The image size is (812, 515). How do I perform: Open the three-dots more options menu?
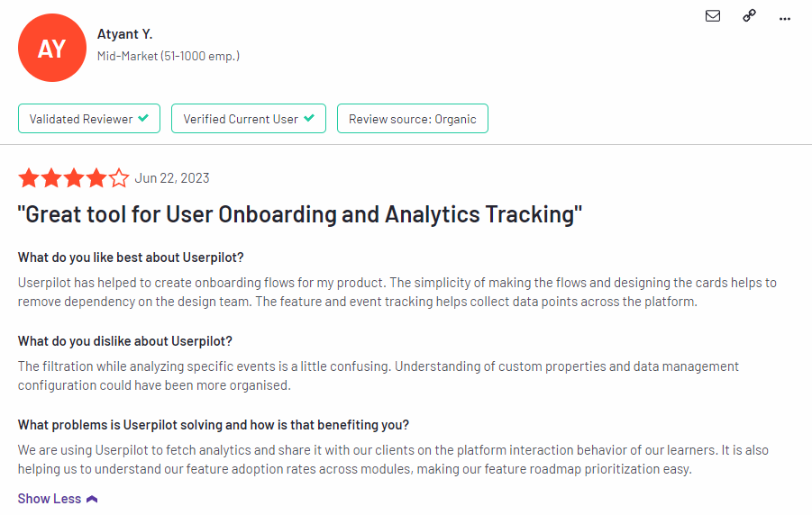click(x=785, y=19)
